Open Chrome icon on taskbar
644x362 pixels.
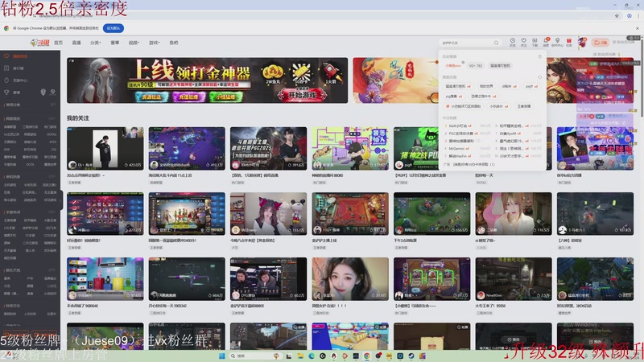pos(367,356)
